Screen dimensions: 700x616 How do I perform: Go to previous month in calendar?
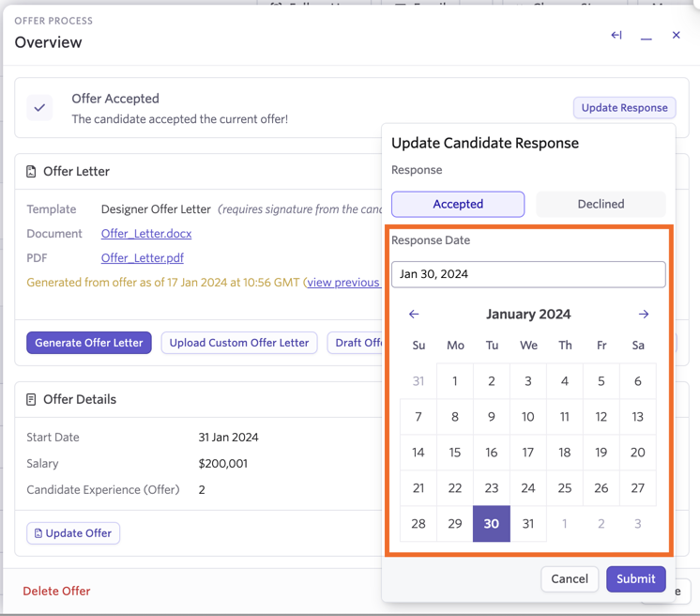click(414, 314)
